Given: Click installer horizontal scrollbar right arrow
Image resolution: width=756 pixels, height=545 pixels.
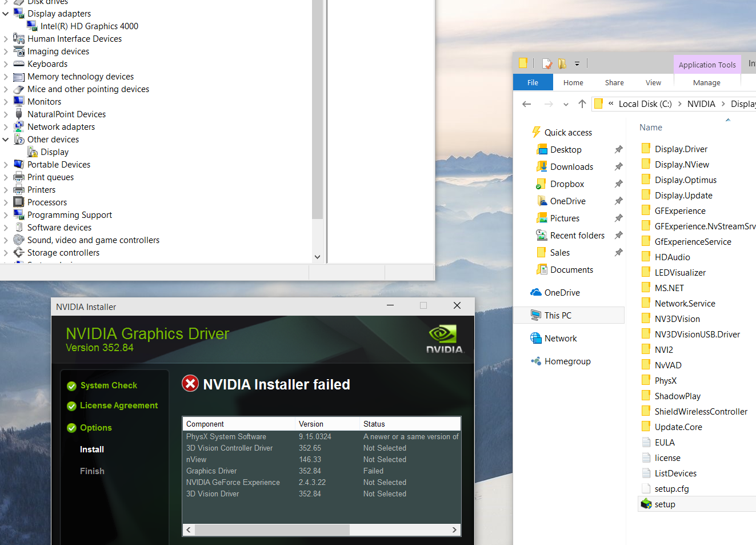Looking at the screenshot, I should [454, 530].
